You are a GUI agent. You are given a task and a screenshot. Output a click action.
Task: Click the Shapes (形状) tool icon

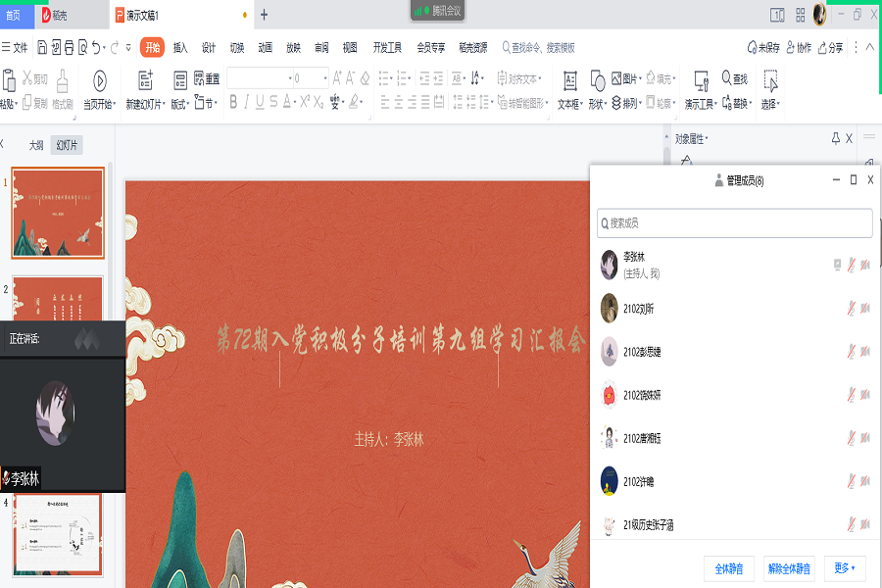597,81
